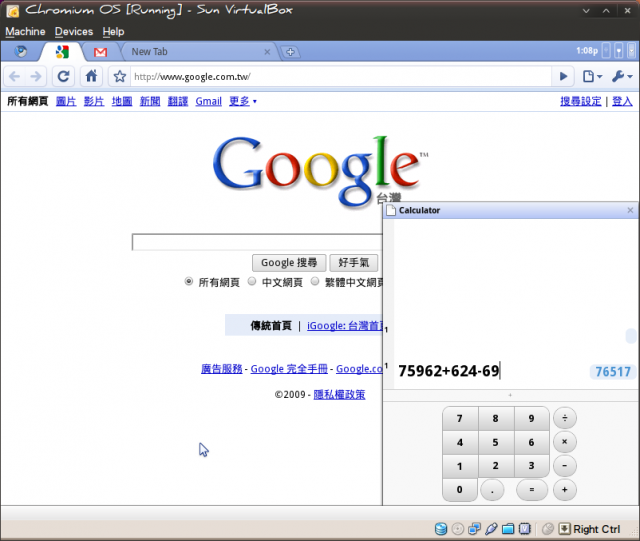Open the iGoogle 台灣首頁 link

345,325
